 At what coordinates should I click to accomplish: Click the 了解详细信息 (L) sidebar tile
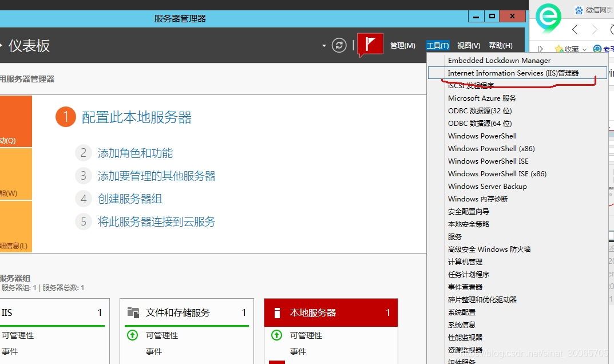pyautogui.click(x=15, y=226)
